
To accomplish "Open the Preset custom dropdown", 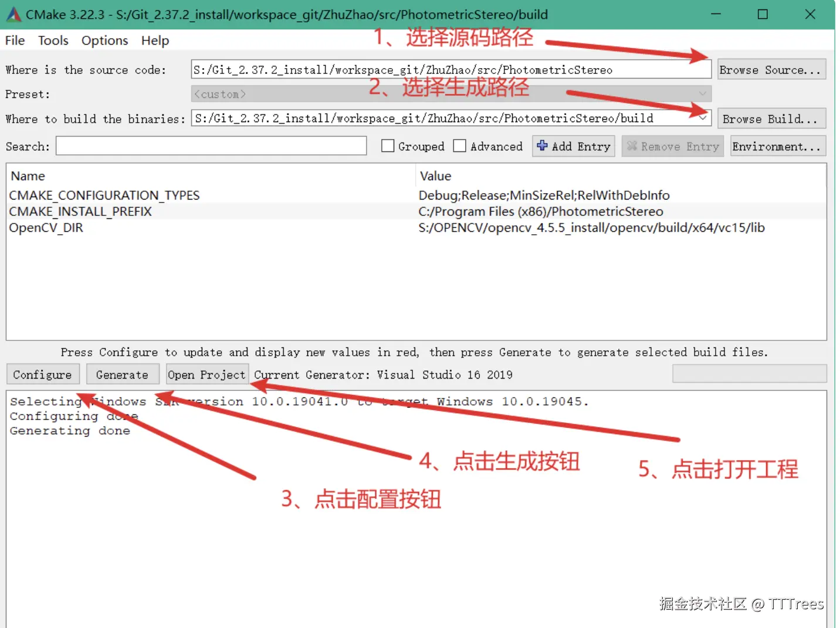I will 451,94.
